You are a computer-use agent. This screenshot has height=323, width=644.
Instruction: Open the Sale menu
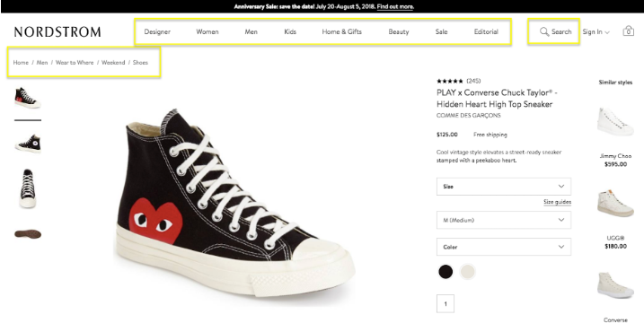pyautogui.click(x=442, y=31)
